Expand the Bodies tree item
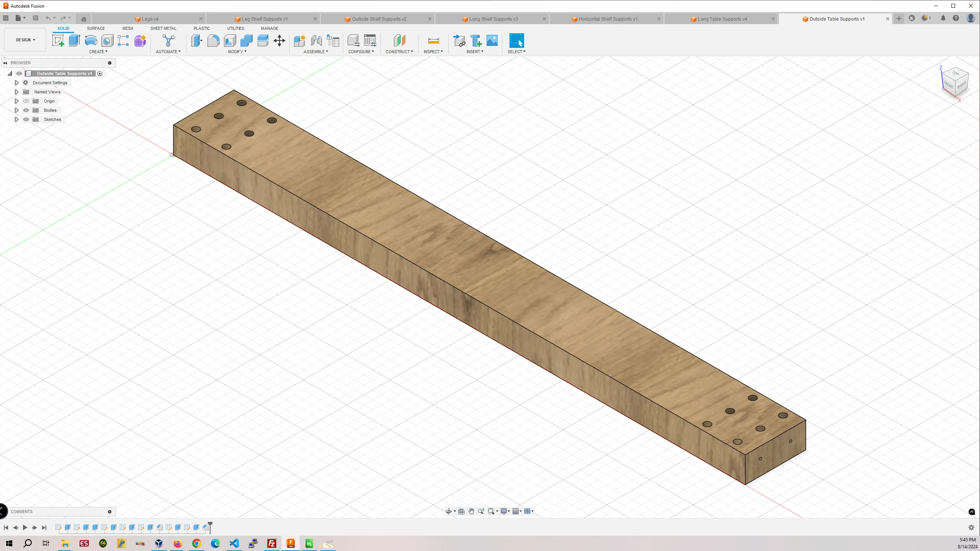980x551 pixels. tap(16, 110)
